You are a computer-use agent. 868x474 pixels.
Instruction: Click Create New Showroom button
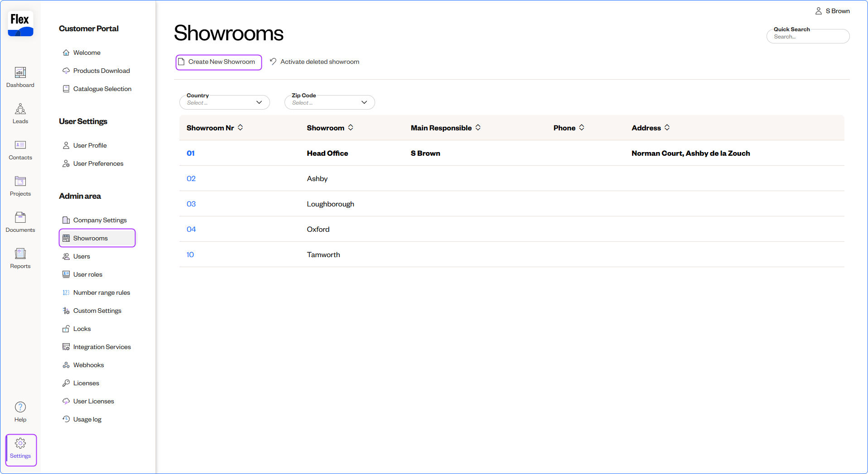pos(219,62)
